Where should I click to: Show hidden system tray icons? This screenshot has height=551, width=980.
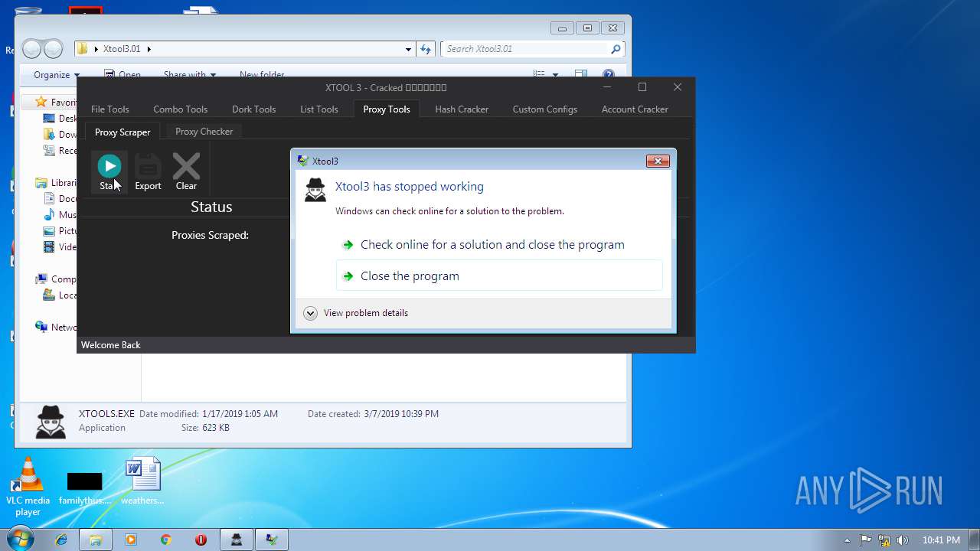[847, 540]
